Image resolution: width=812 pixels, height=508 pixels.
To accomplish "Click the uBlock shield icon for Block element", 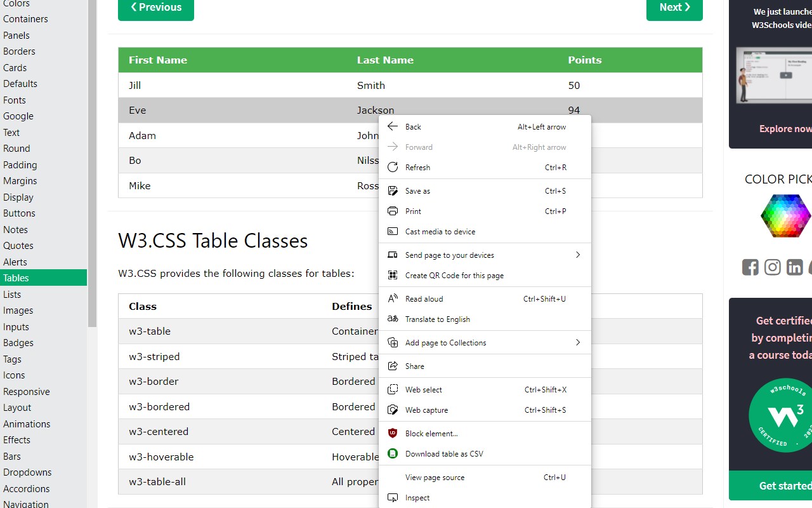I will pyautogui.click(x=393, y=433).
